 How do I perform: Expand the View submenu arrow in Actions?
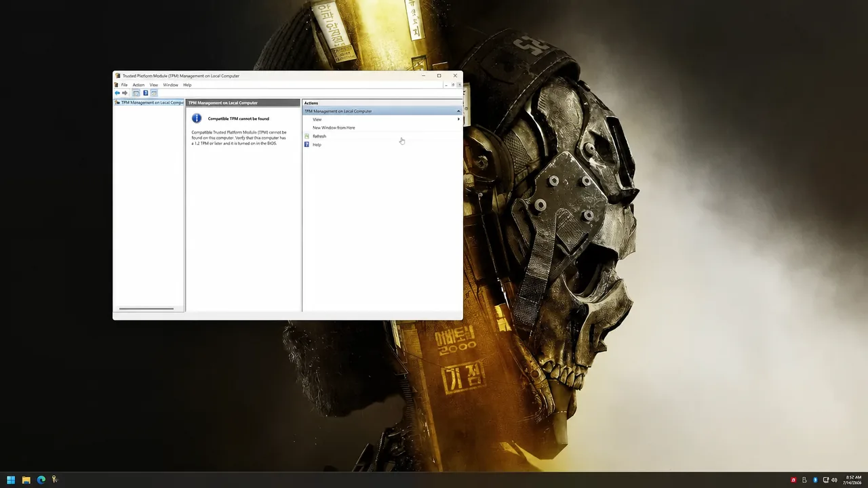(x=458, y=119)
